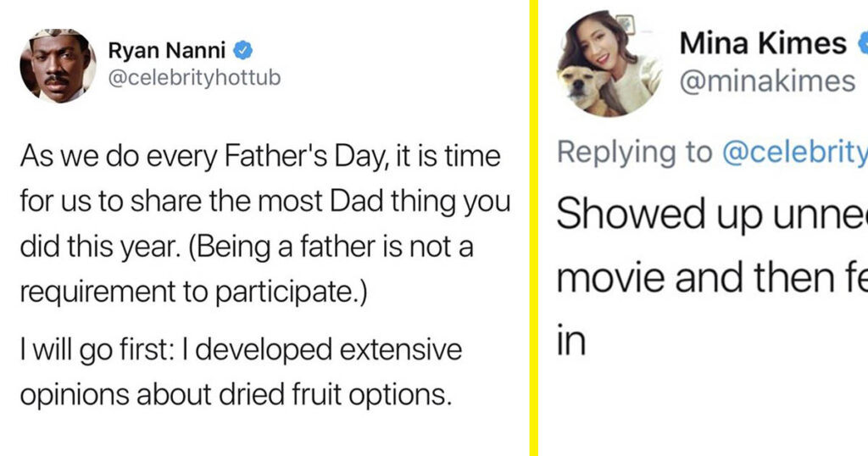868x456 pixels.
Task: Select the 'requirement to participate.)' line
Action: (x=194, y=292)
